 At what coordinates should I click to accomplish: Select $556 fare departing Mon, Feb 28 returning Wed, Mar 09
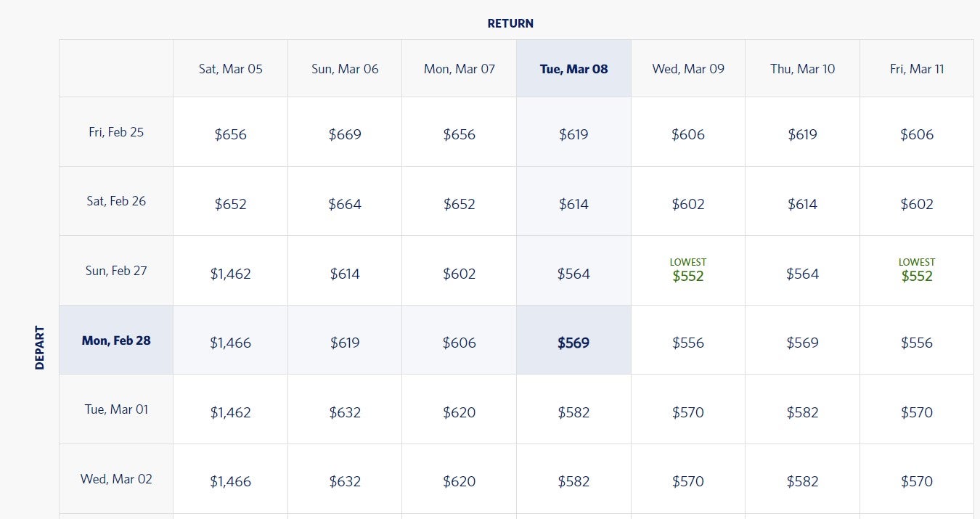pyautogui.click(x=688, y=340)
